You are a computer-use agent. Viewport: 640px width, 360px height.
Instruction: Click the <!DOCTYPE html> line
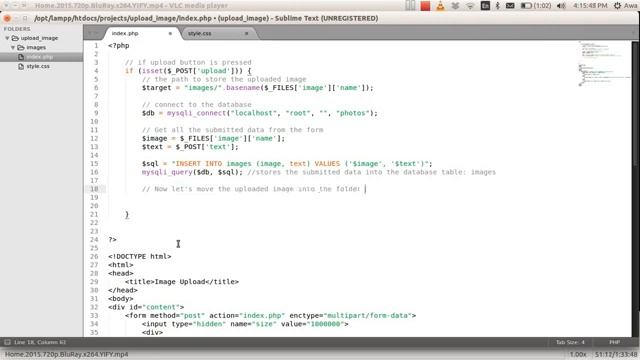tap(140, 256)
